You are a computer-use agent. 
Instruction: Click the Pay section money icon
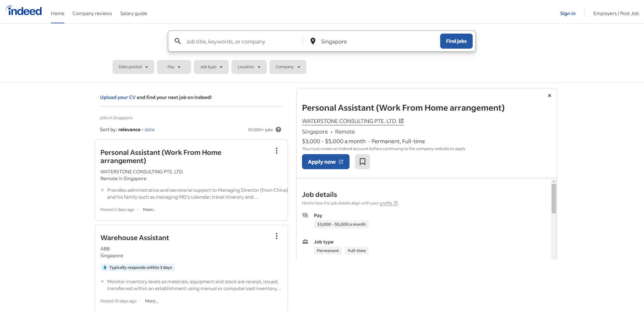pyautogui.click(x=305, y=215)
